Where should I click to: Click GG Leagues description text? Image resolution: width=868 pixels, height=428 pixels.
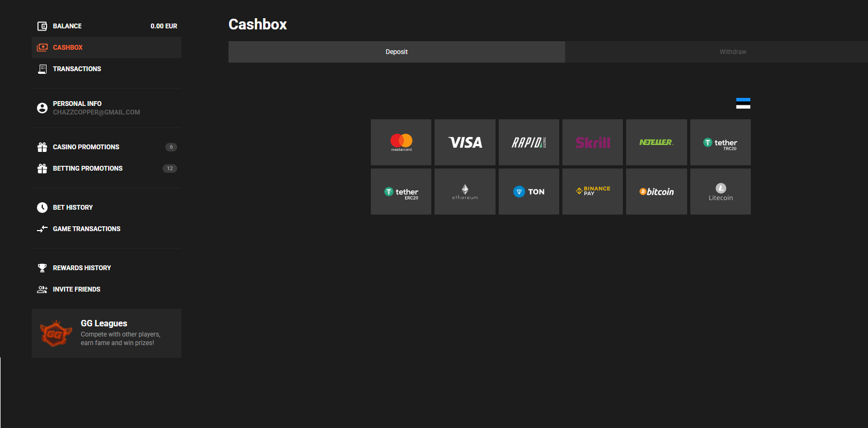[x=120, y=339]
